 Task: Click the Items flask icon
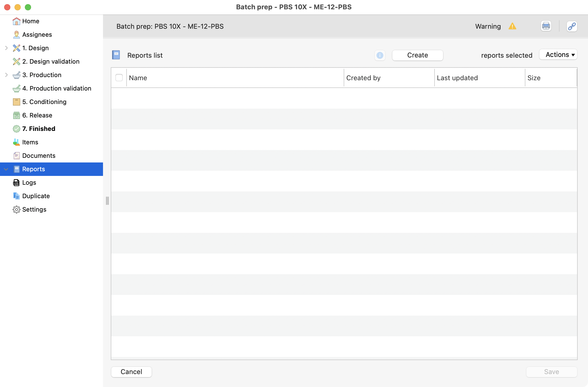(x=16, y=142)
